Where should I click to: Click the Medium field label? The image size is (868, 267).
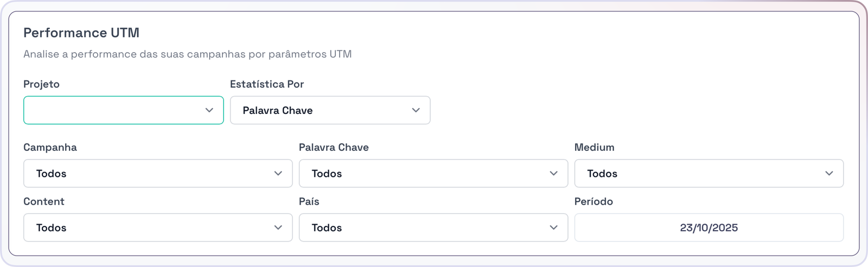click(594, 147)
